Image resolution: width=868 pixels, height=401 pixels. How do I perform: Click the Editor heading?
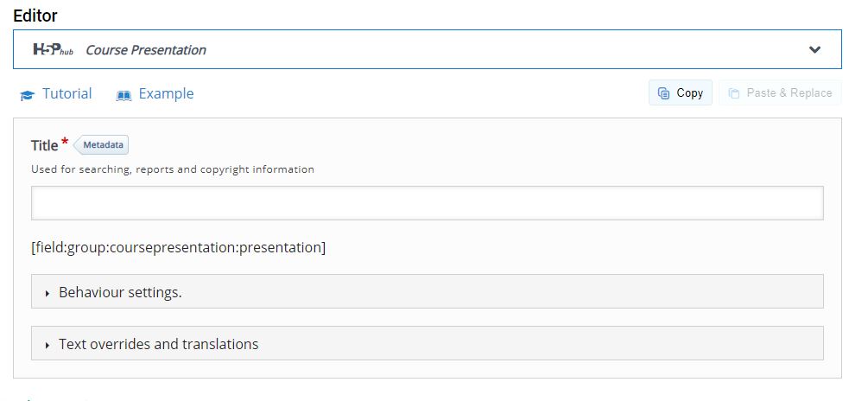tap(35, 16)
